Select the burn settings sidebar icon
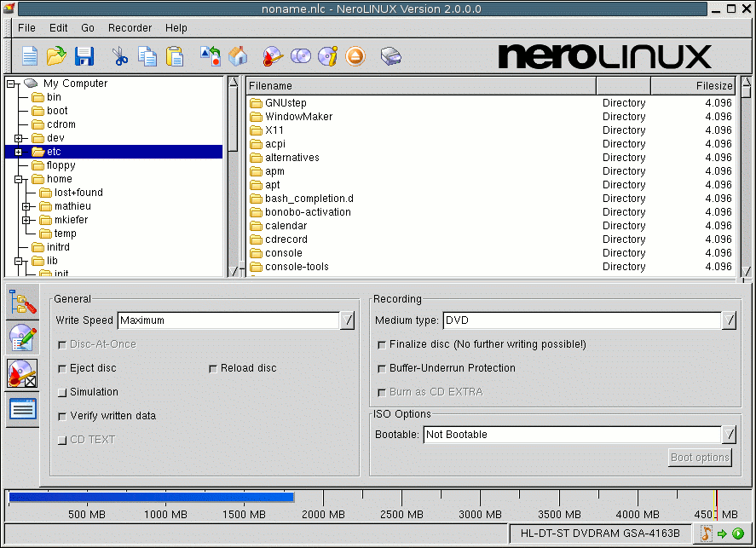 (x=22, y=373)
